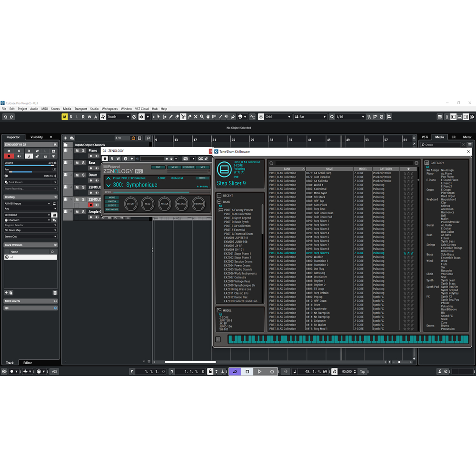This screenshot has height=476, width=476.
Task: Open the Stereo Out dropdown
Action: [x=30, y=237]
